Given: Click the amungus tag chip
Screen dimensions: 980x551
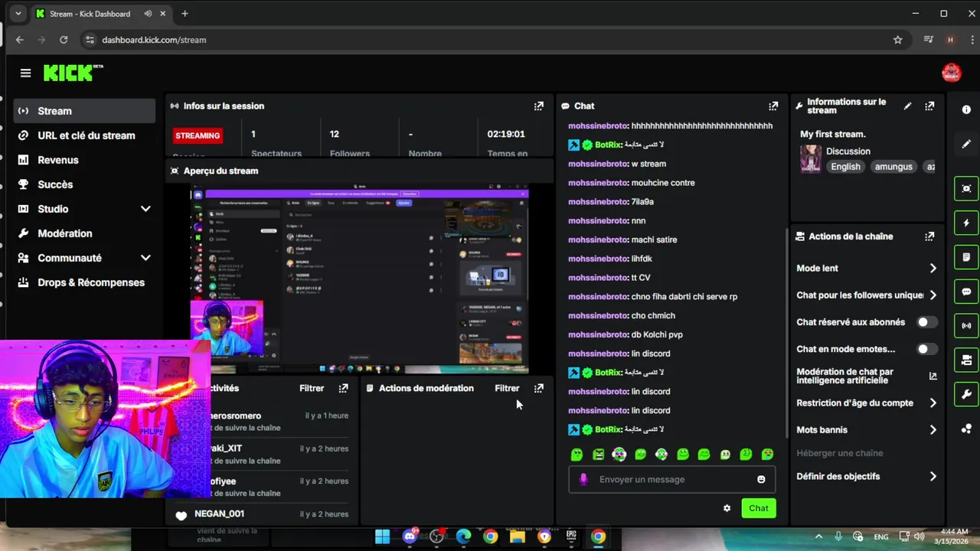Looking at the screenshot, I should 893,167.
